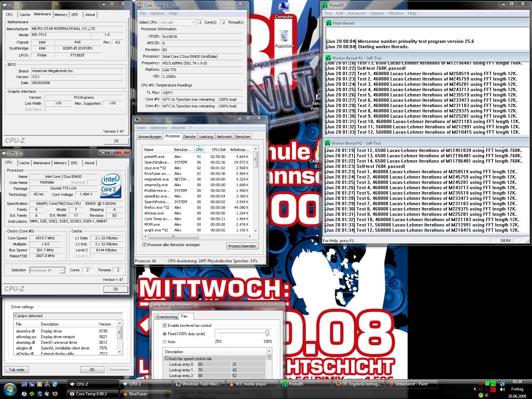Click the Main thread window icon in Prime95
The width and height of the screenshot is (532, 399).
click(x=329, y=23)
